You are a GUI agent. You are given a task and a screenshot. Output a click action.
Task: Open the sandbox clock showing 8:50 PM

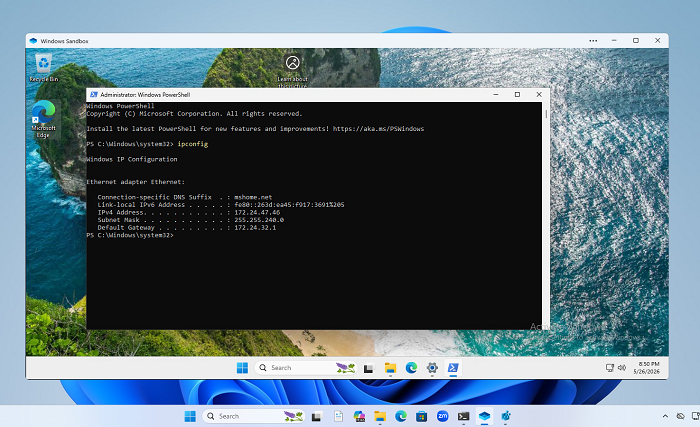[648, 368]
